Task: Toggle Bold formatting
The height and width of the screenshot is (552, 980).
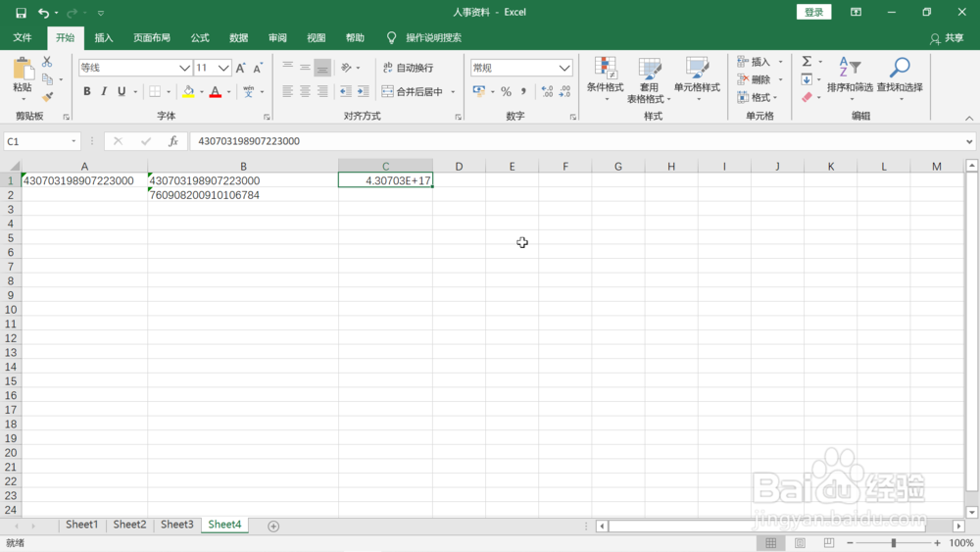Action: (x=87, y=92)
